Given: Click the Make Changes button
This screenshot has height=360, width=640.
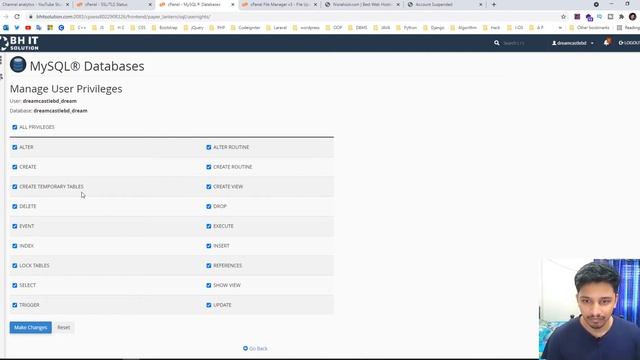Looking at the screenshot, I should tap(31, 327).
